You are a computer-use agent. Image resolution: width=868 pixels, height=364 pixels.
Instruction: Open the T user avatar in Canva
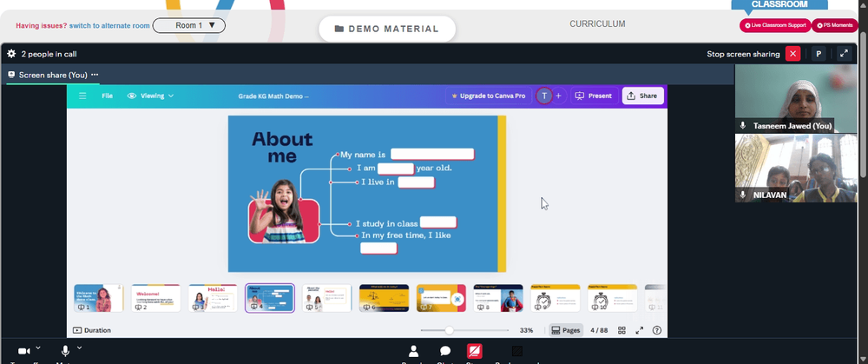click(x=544, y=96)
